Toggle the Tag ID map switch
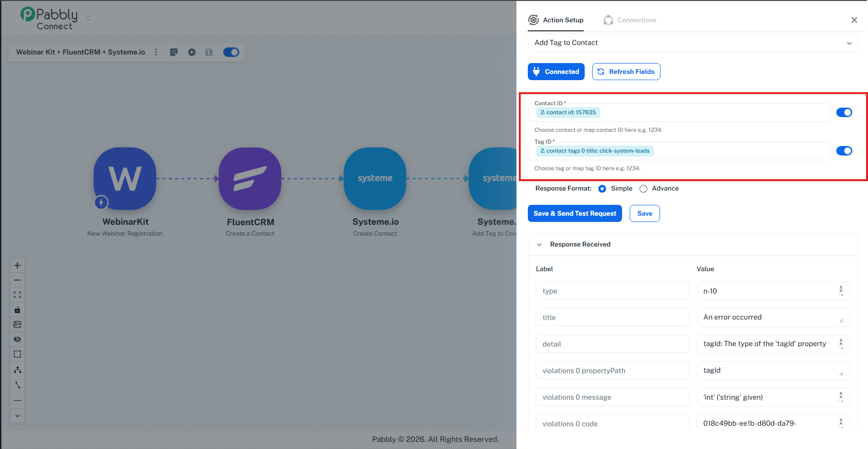868x449 pixels. [844, 151]
